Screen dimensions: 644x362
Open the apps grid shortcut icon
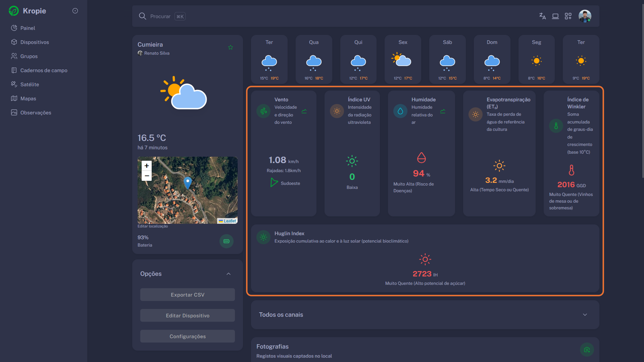coord(568,16)
